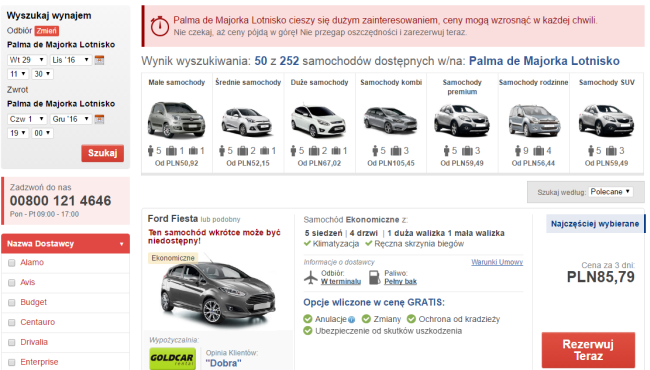Tick the Avis supplier checkbox

point(12,283)
